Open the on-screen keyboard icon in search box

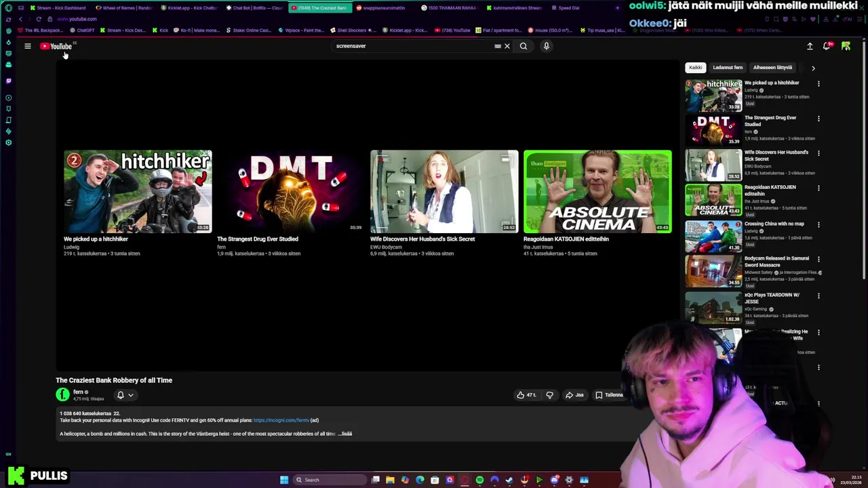498,46
